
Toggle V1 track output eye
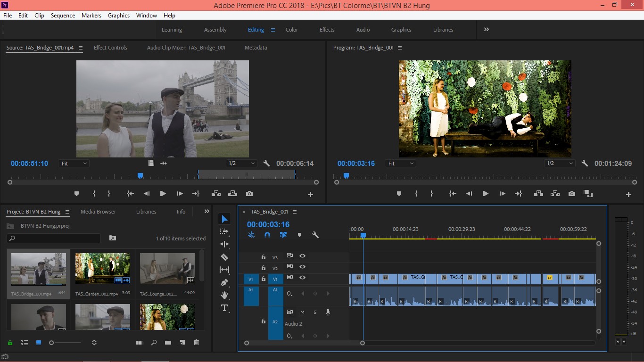pyautogui.click(x=302, y=278)
